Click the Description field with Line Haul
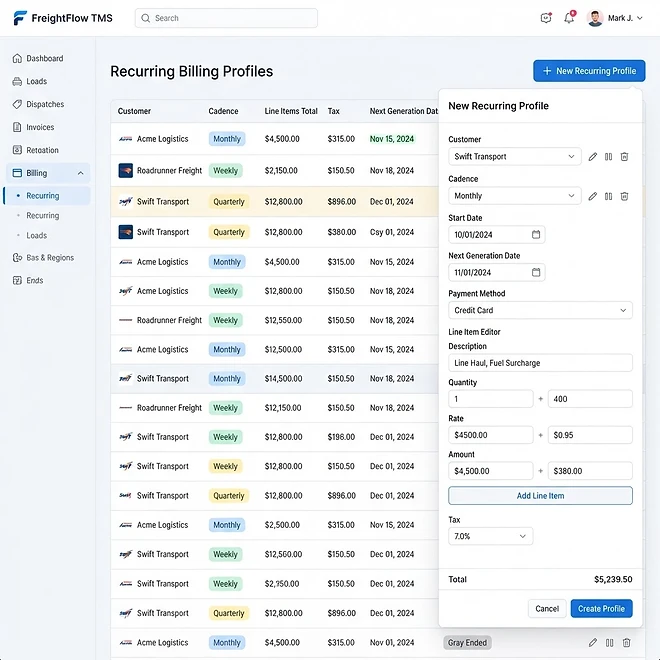This screenshot has width=660, height=660. click(x=540, y=363)
